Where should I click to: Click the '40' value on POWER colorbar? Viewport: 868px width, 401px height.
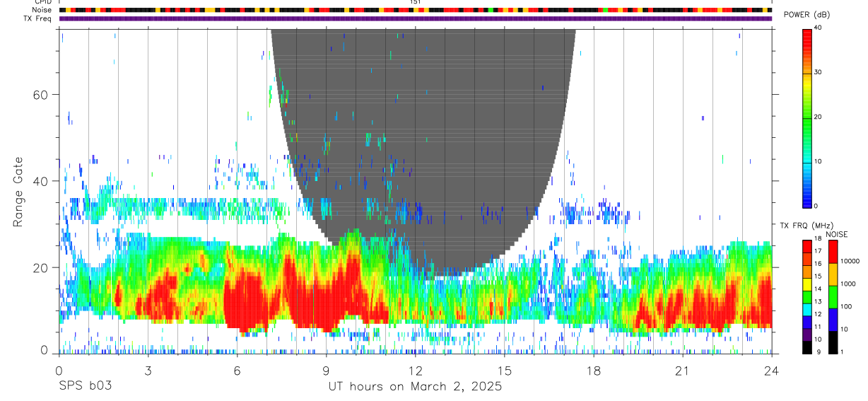pos(818,28)
